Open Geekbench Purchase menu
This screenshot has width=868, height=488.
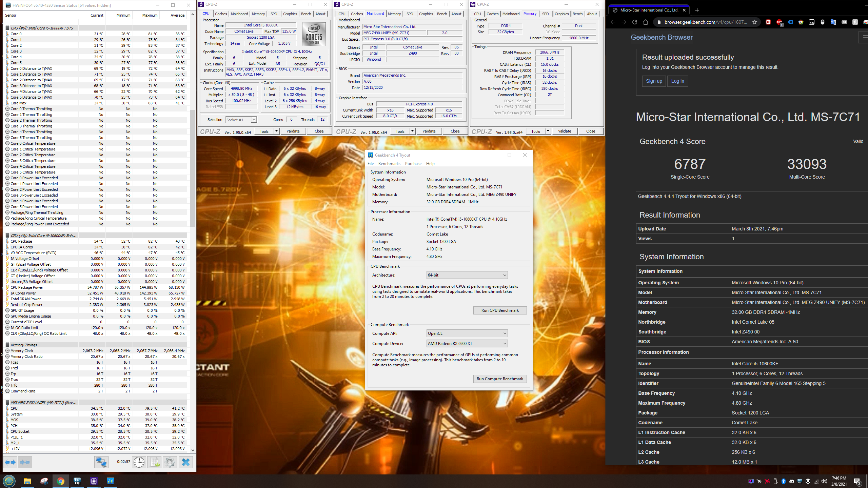click(413, 164)
